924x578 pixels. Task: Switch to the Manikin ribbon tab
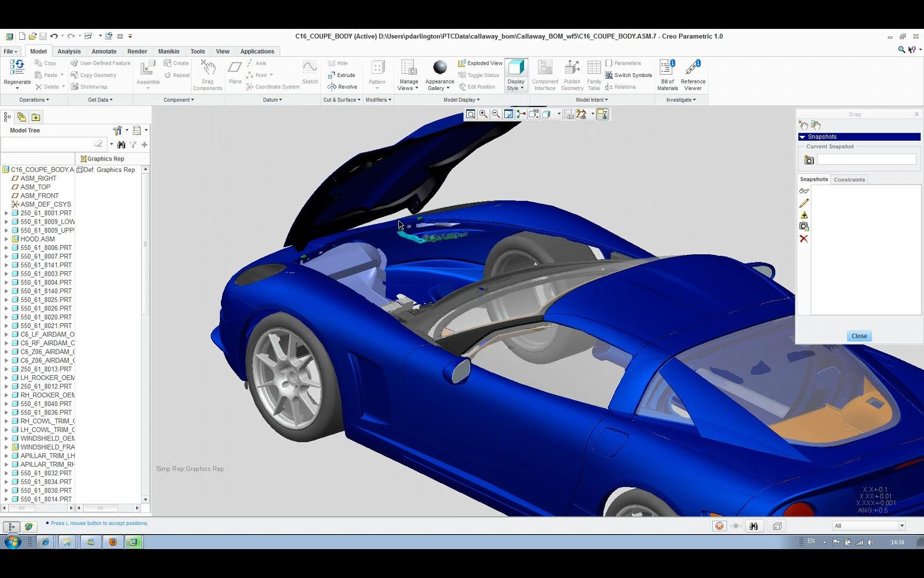[168, 51]
